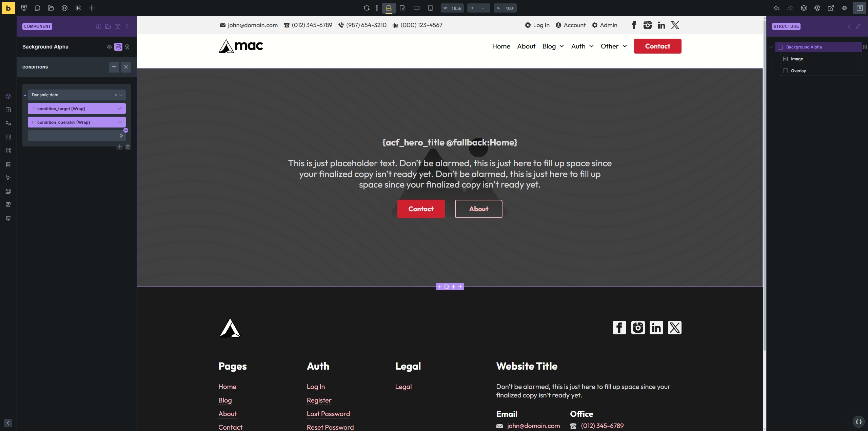The image size is (868, 431).
Task: Click the red Contact button in hero
Action: [421, 209]
